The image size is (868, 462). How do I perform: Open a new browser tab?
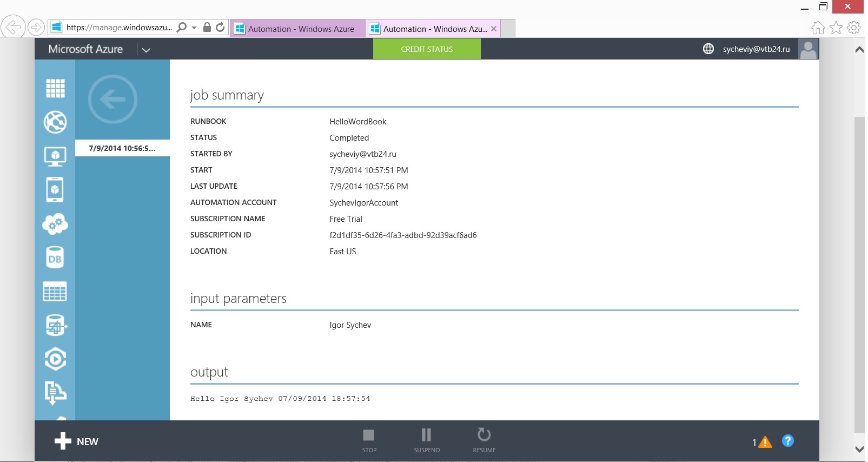point(508,29)
